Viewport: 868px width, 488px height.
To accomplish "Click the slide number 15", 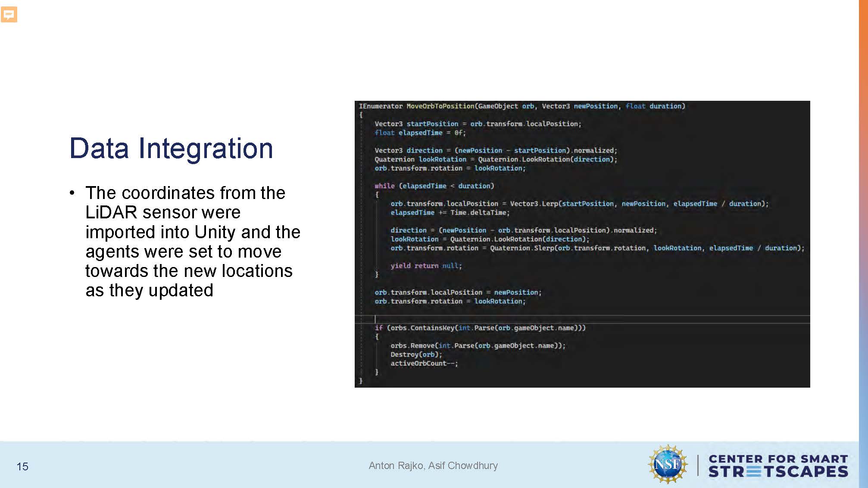I will [x=22, y=466].
